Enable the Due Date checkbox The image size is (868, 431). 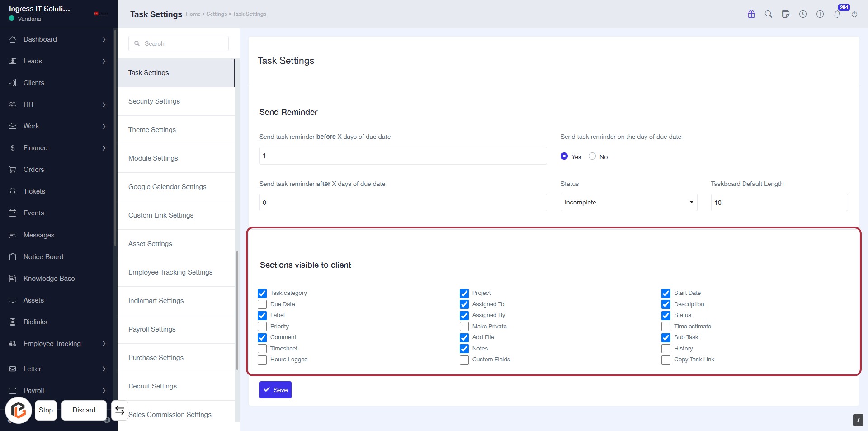coord(262,304)
